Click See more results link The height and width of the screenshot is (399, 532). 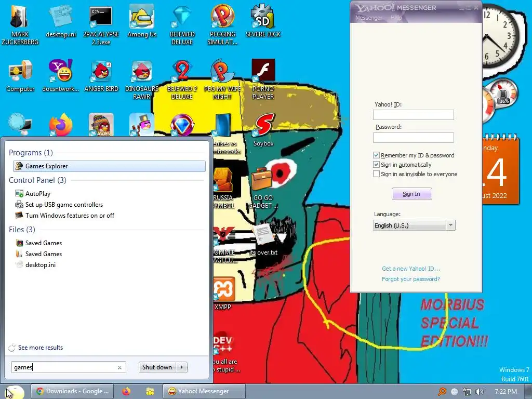pos(41,348)
